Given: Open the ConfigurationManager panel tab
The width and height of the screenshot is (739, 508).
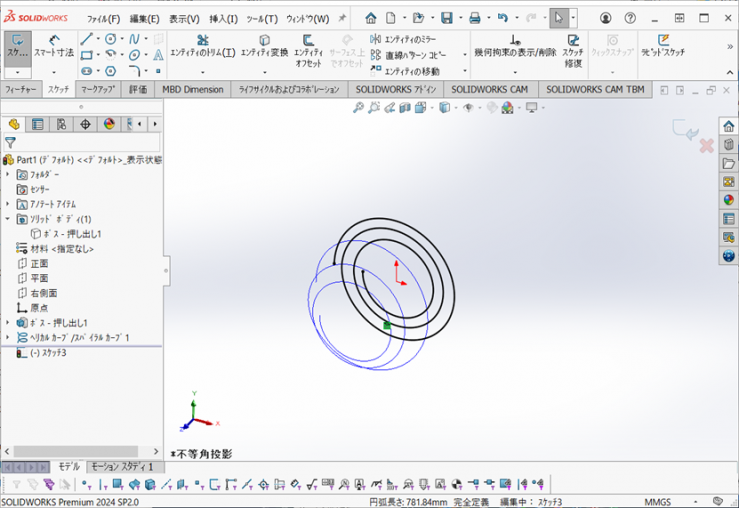Looking at the screenshot, I should tap(61, 124).
